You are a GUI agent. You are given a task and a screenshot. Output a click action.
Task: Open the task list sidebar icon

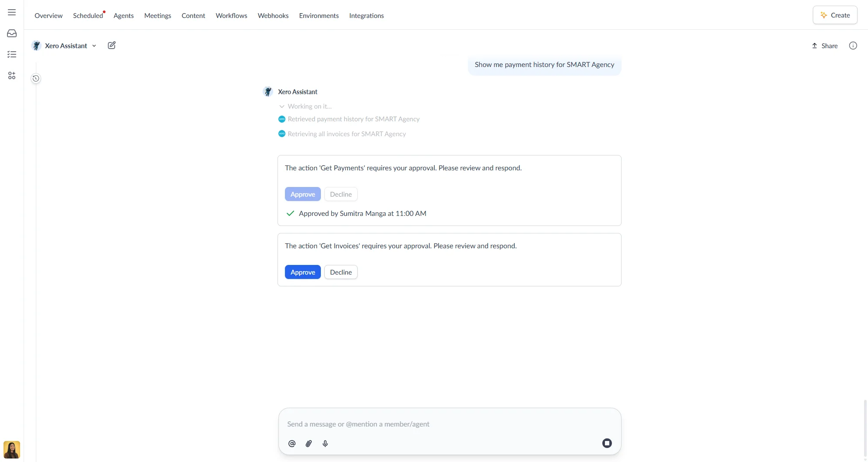[12, 54]
